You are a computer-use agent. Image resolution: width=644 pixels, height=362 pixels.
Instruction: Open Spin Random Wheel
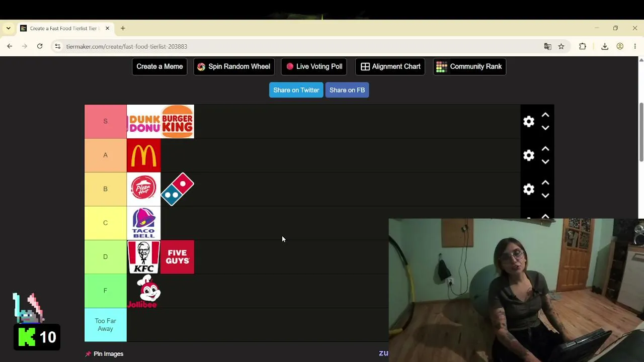pos(233,66)
